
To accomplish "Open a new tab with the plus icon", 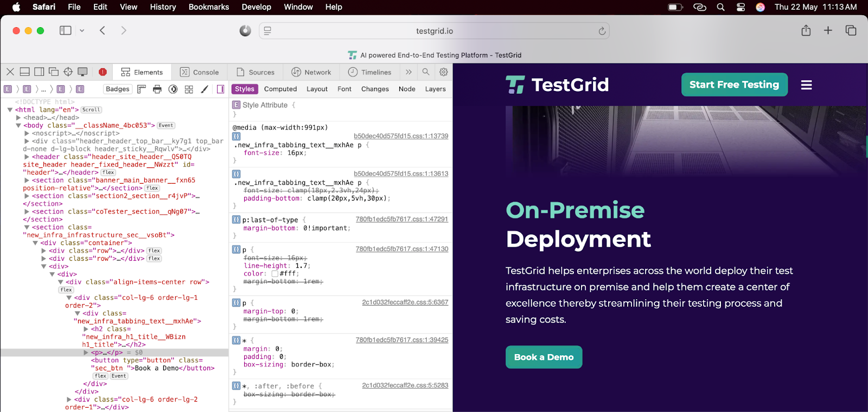I will pyautogui.click(x=828, y=30).
